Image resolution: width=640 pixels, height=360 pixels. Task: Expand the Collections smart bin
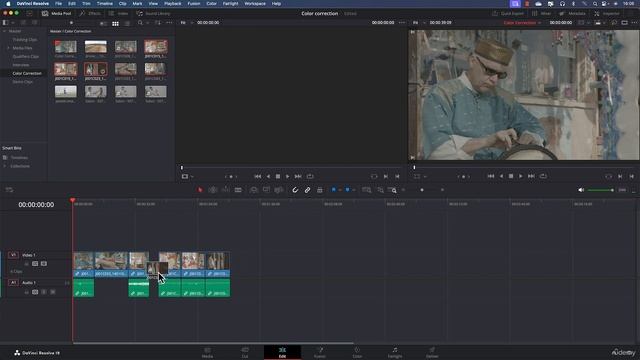pos(4,166)
